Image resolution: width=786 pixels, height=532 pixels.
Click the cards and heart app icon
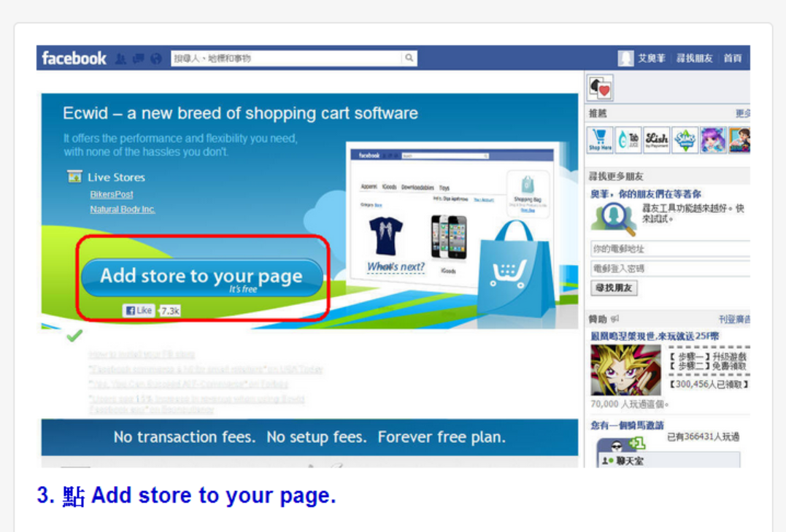(x=600, y=88)
